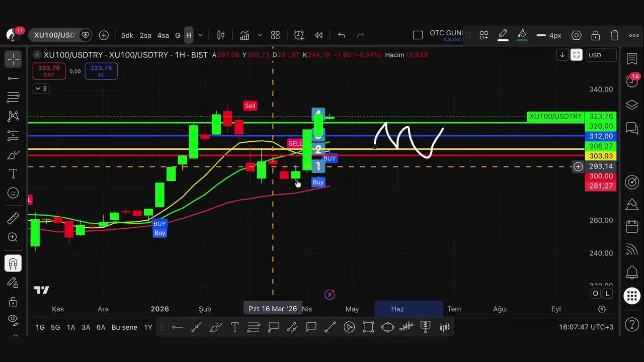
Task: Change the background fill bucket color
Action: [522, 35]
